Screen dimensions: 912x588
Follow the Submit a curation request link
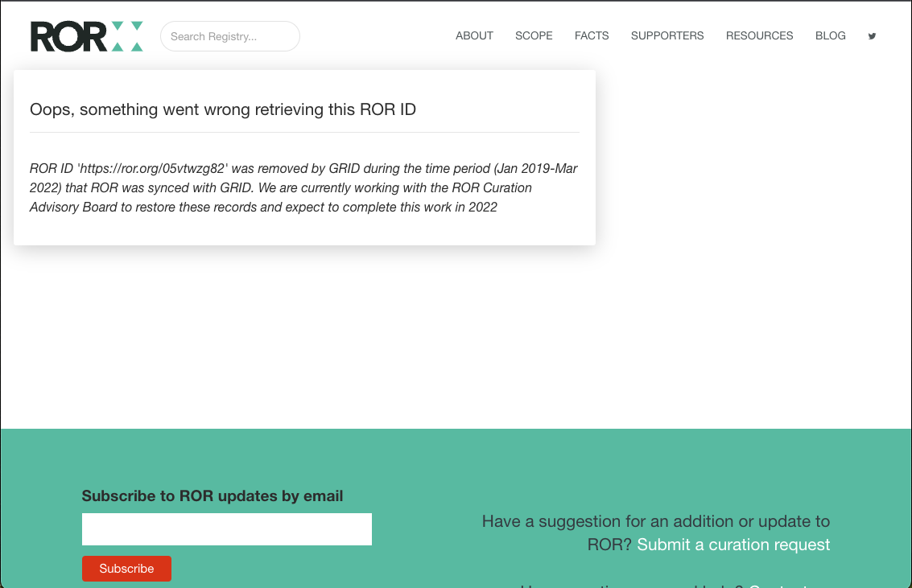coord(732,545)
